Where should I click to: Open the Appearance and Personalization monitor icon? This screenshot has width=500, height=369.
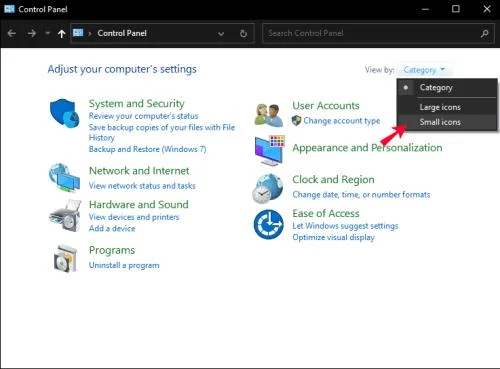270,150
